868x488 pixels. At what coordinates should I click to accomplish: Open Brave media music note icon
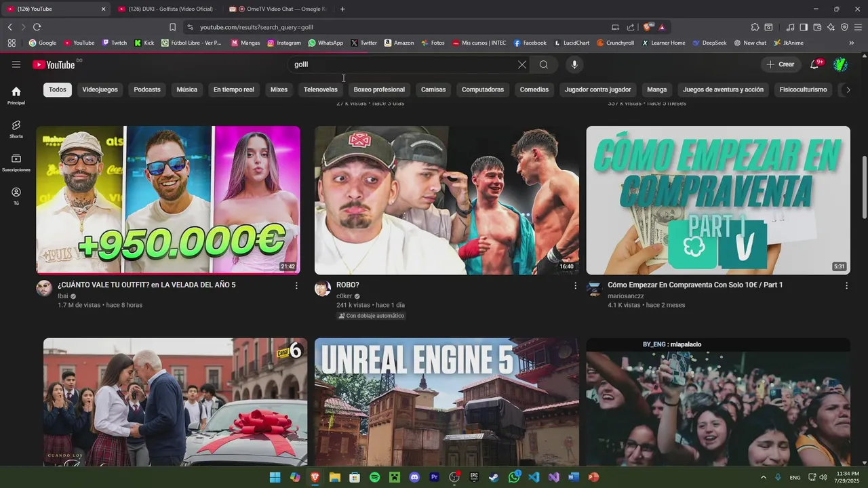tap(790, 27)
